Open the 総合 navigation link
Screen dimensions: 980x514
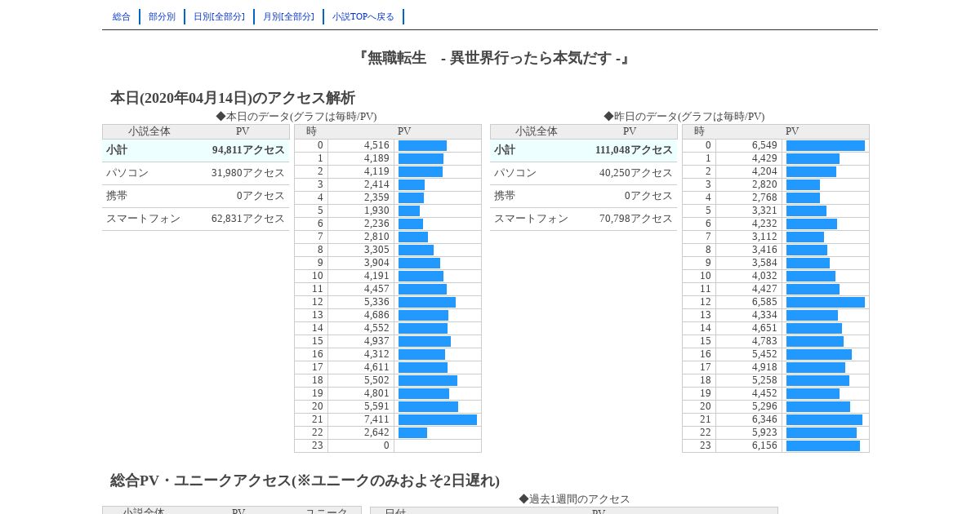click(122, 16)
